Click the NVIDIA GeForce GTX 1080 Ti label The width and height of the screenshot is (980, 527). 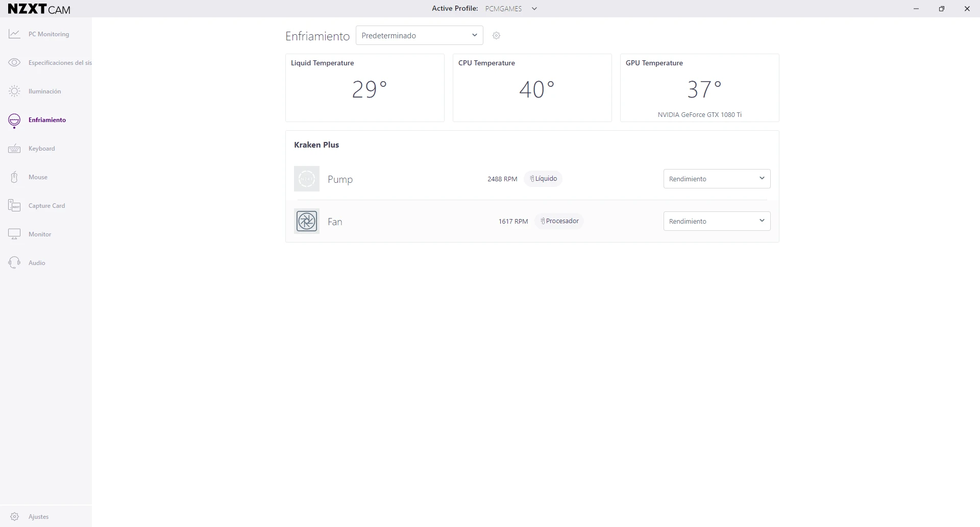(x=700, y=115)
